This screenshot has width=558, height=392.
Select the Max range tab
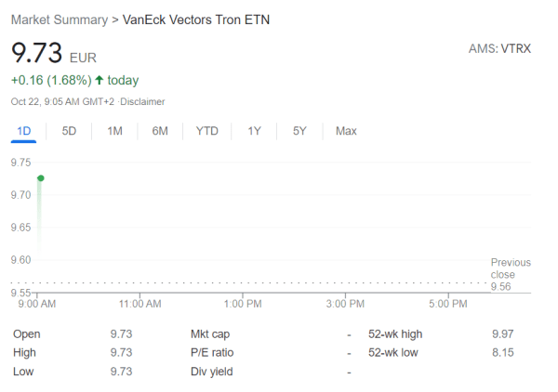(x=346, y=131)
